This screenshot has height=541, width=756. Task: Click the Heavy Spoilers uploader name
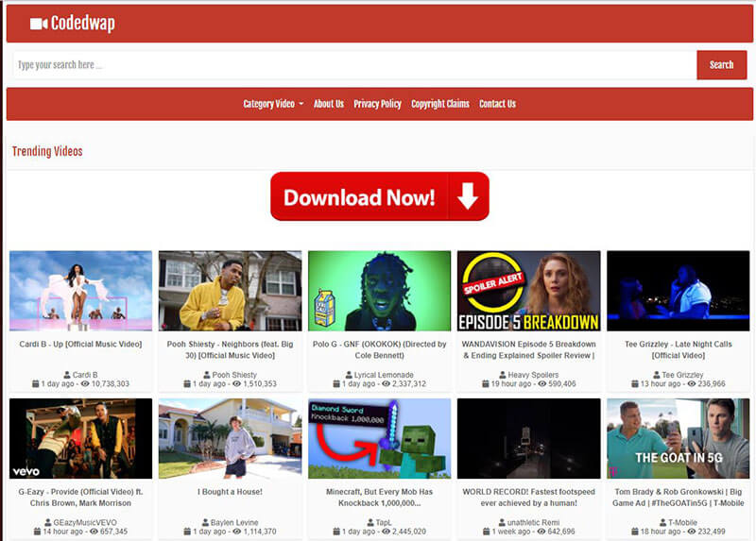point(533,375)
